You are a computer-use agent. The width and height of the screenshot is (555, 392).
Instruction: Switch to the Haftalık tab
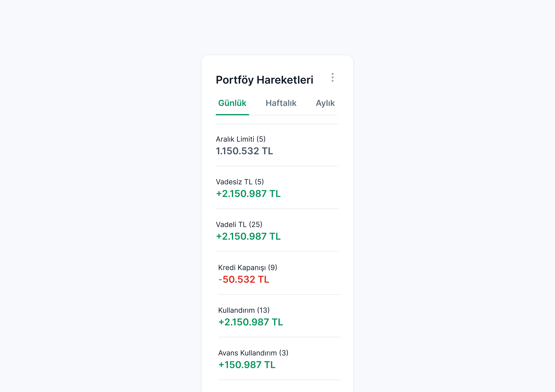(x=281, y=103)
